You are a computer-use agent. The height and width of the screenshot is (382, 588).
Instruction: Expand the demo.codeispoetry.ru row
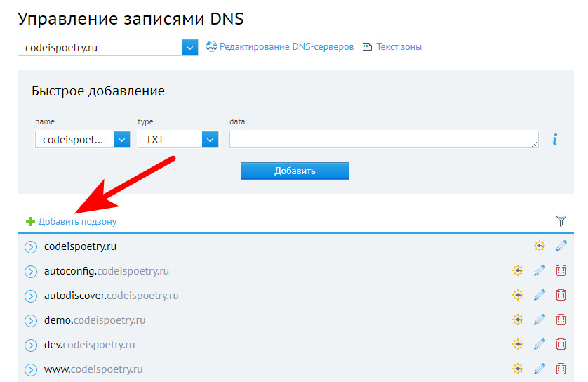coord(31,320)
